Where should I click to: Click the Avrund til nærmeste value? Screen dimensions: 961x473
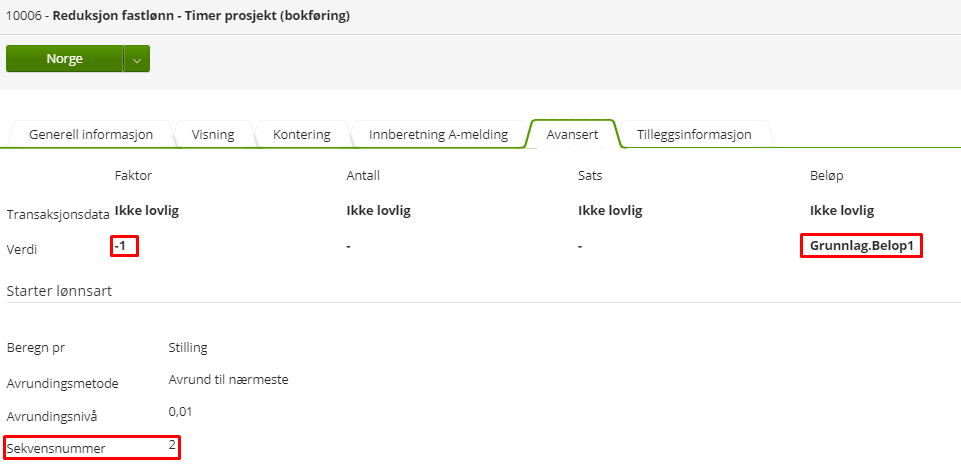229,379
